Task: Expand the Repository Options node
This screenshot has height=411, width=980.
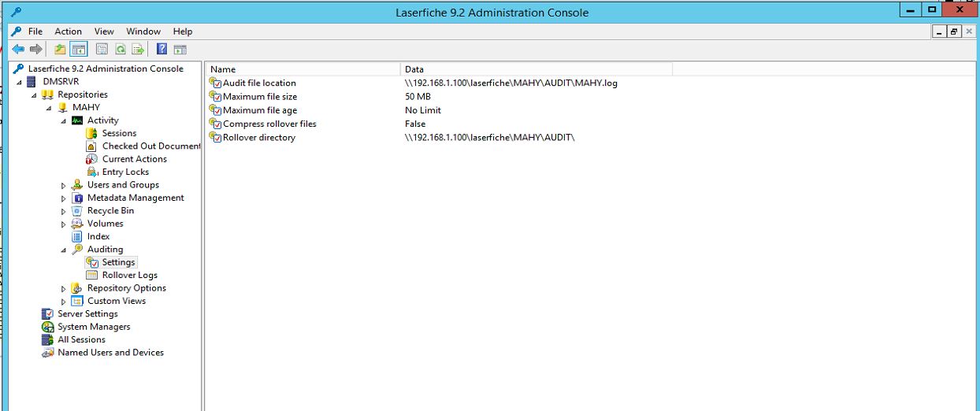Action: point(64,288)
